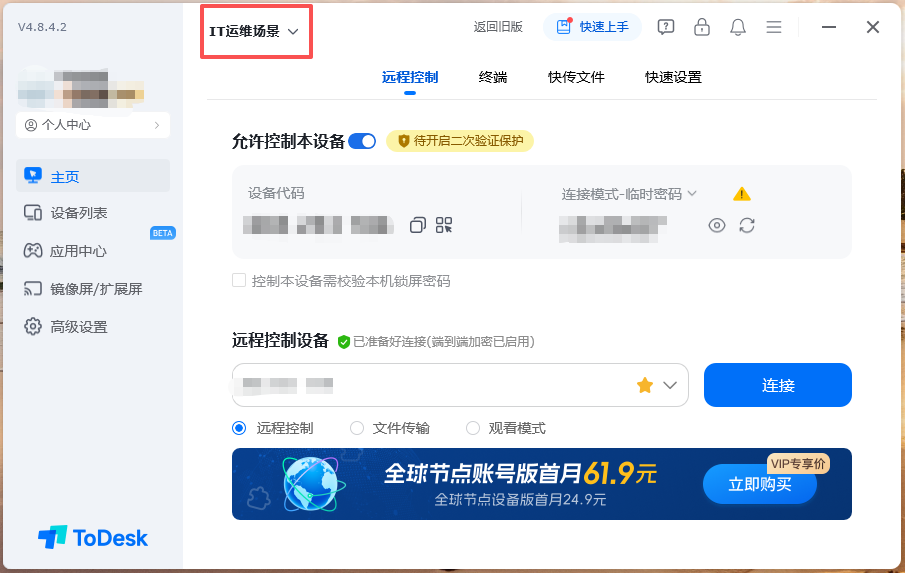Screen dimensions: 905x573
Task: Click the globe image on banner
Action: (311, 484)
